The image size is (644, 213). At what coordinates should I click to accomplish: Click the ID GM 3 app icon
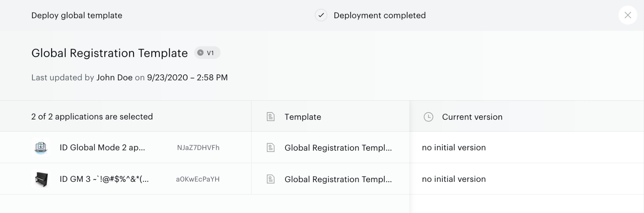tap(41, 179)
